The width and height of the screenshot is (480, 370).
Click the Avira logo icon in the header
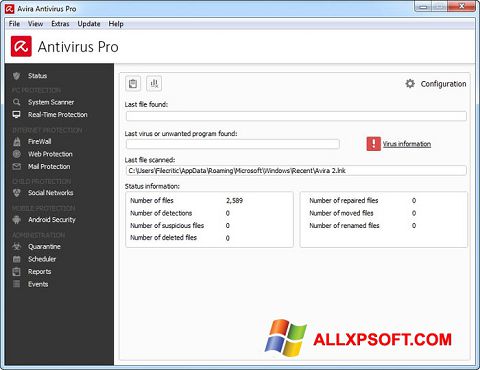tap(21, 46)
